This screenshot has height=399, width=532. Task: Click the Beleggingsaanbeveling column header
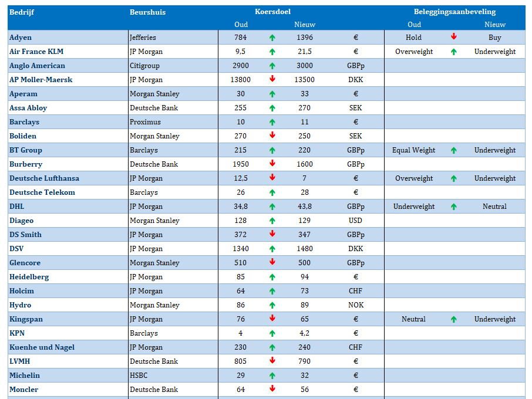coord(454,12)
